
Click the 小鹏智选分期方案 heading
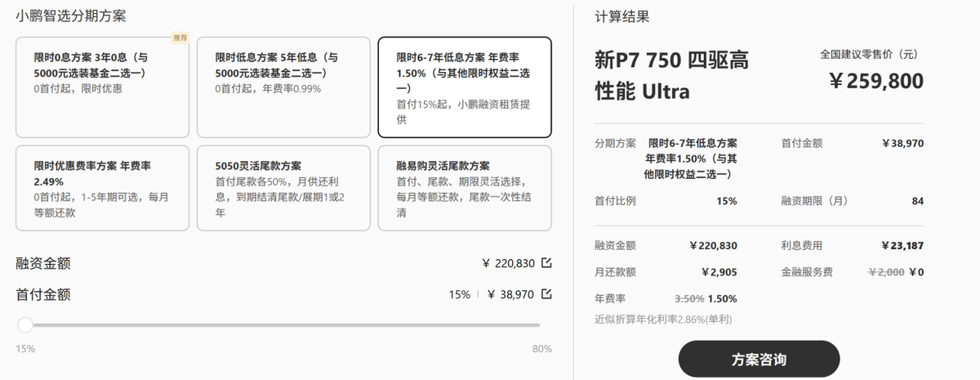(76, 16)
